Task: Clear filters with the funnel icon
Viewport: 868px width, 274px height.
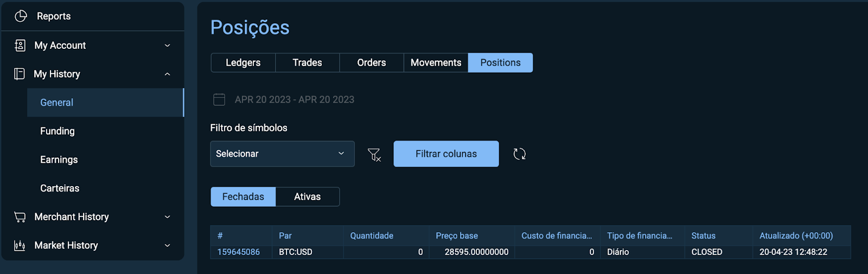Action: tap(374, 155)
